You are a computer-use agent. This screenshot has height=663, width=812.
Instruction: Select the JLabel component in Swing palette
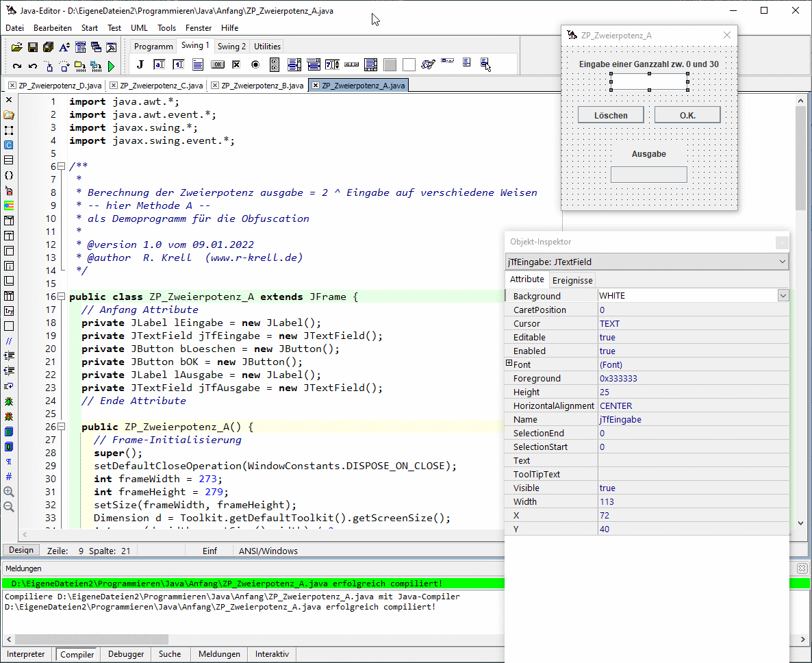point(140,65)
